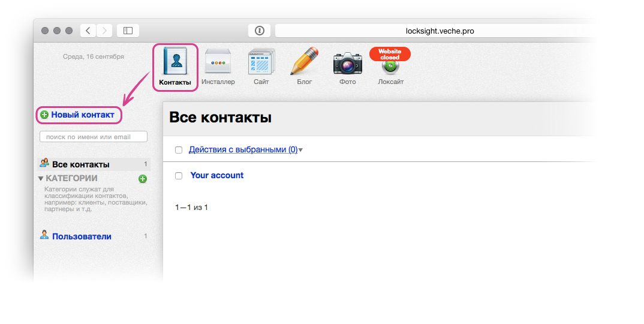This screenshot has height=324, width=644.
Task: Open the Сайт website icon
Action: coord(261,61)
